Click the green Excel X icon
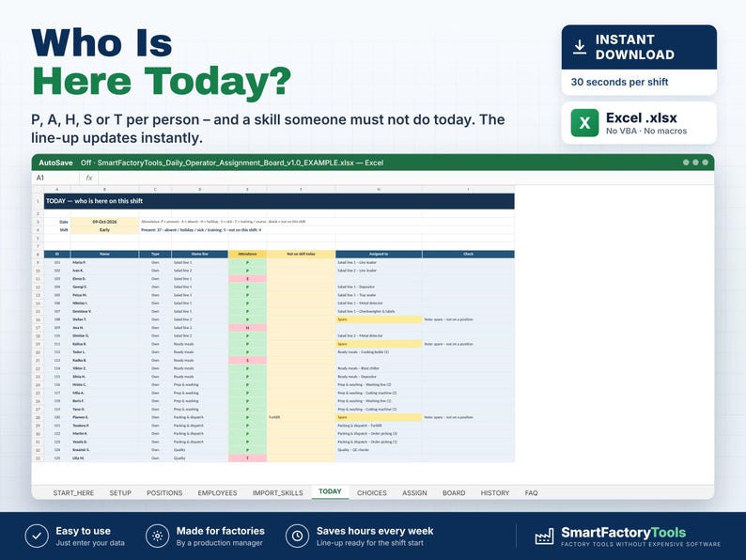This screenshot has height=560, width=746. click(584, 123)
